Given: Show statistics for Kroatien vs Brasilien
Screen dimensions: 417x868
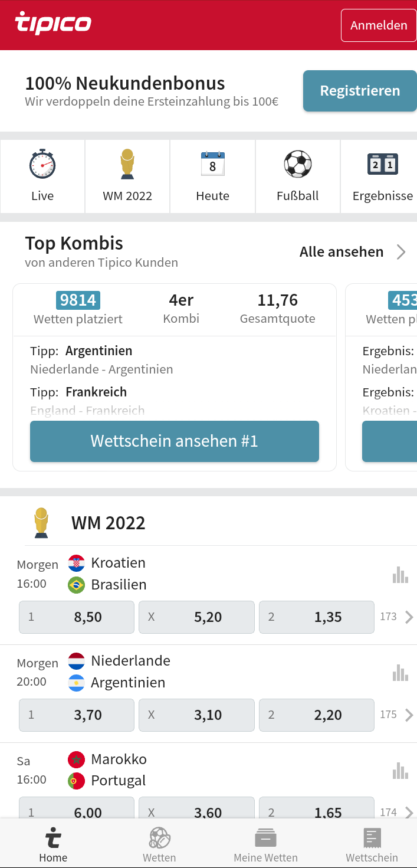Looking at the screenshot, I should (400, 575).
